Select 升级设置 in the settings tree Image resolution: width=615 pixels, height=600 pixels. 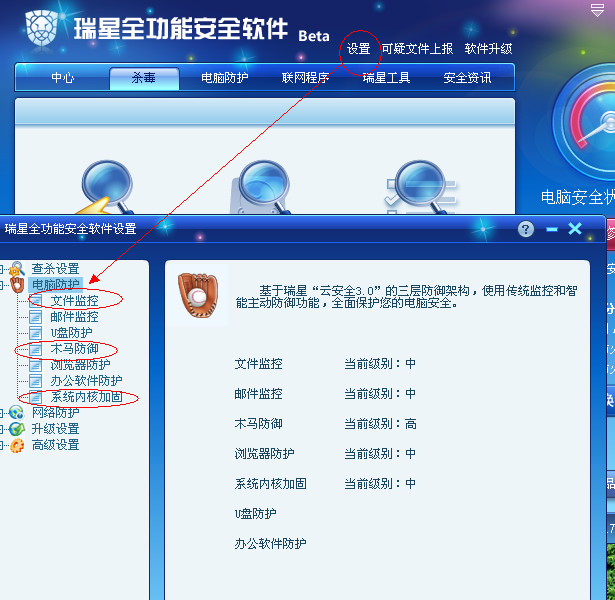[55, 429]
